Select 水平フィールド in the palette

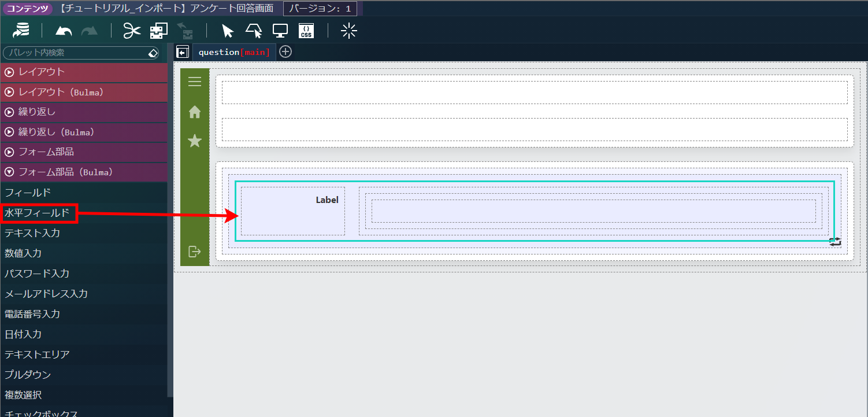click(84, 213)
